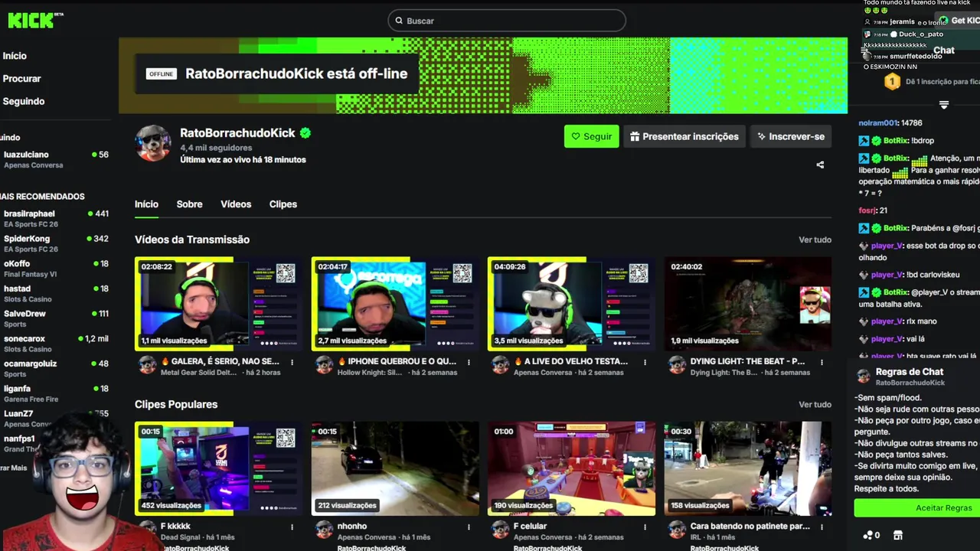The image size is (980, 551).
Task: Click the magnifier icon in search bar
Action: tap(398, 21)
